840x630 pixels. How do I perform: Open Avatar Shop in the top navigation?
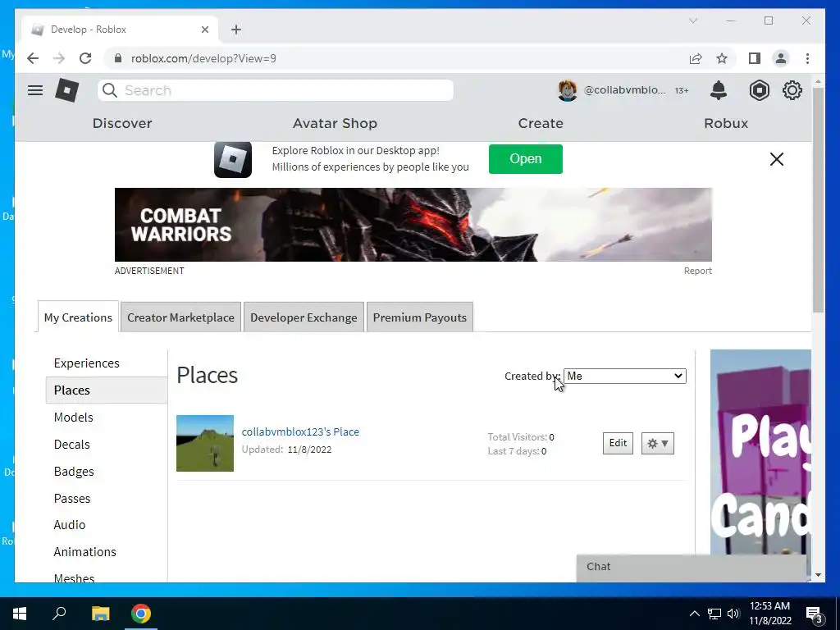[335, 123]
